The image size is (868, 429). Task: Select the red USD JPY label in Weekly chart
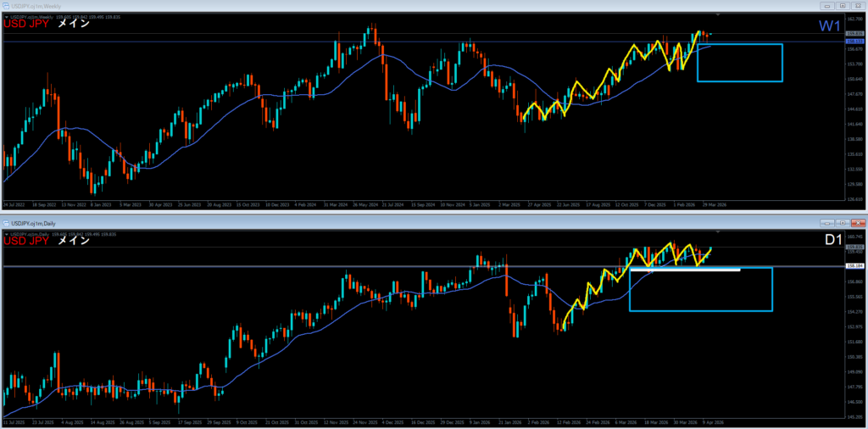26,25
